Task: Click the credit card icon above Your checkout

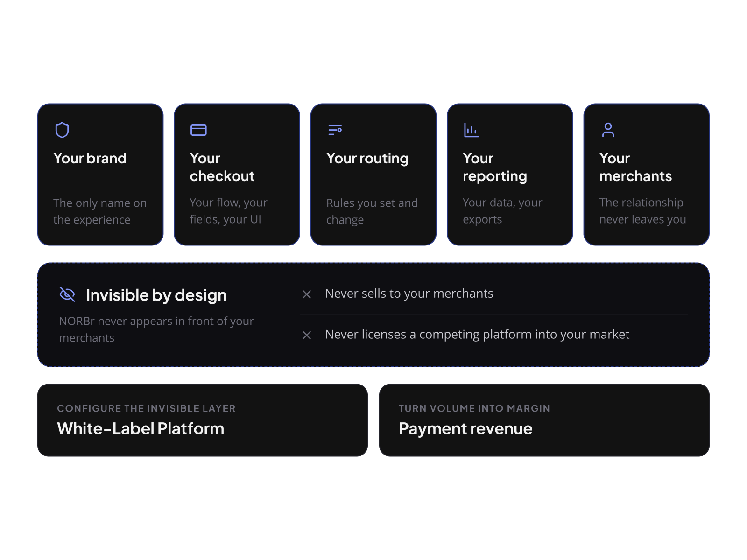Action: 198,130
